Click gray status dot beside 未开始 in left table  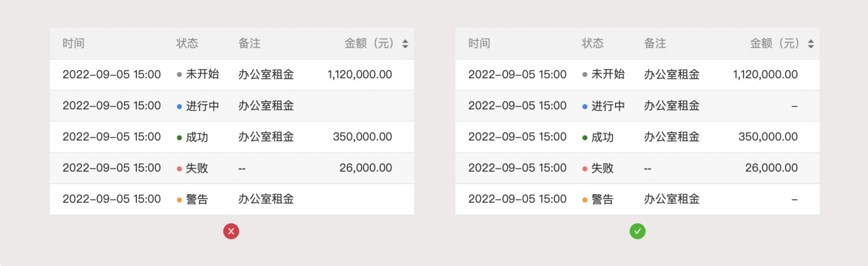click(179, 75)
